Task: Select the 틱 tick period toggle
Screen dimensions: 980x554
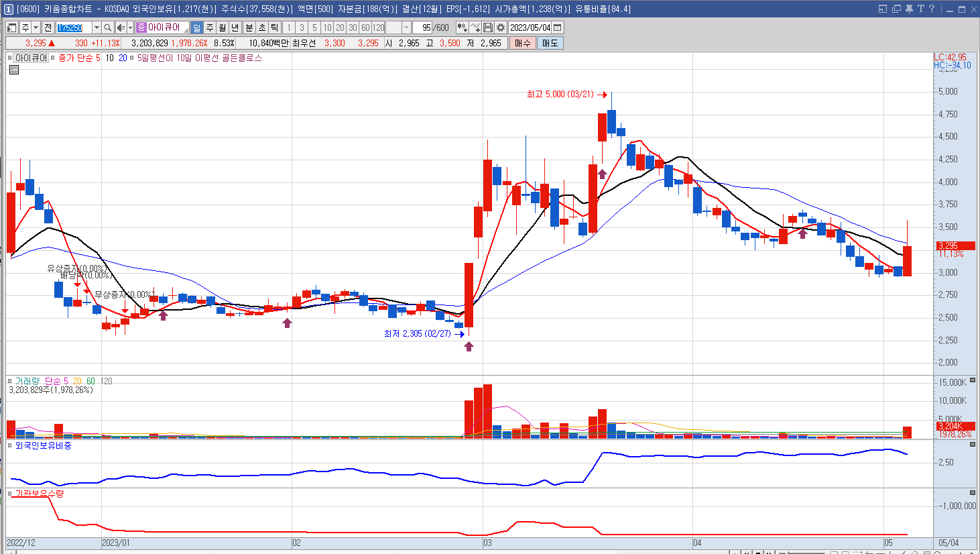Action: (275, 27)
